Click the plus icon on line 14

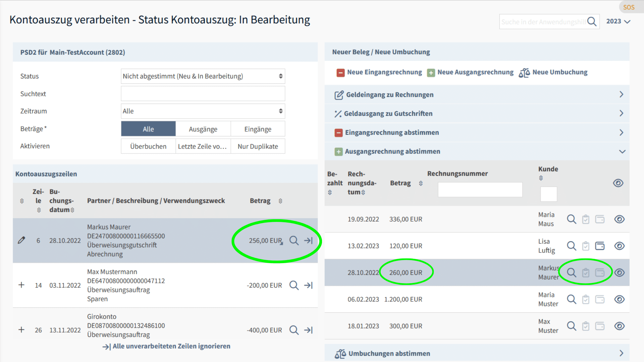coord(21,285)
